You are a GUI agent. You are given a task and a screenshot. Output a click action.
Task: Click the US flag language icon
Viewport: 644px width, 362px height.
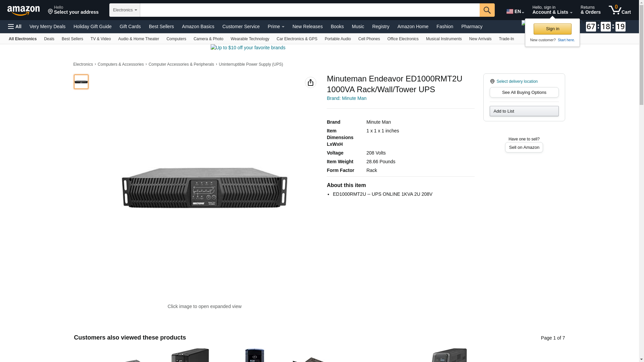coord(509,11)
